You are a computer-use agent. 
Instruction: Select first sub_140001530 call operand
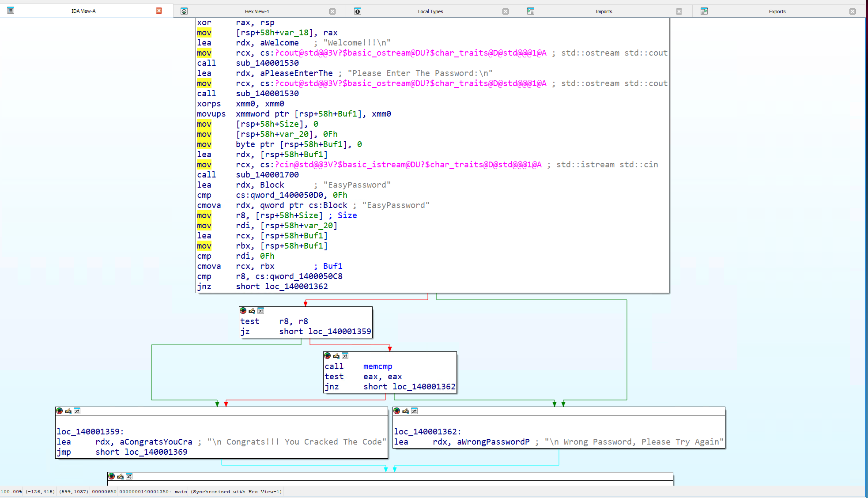(267, 63)
